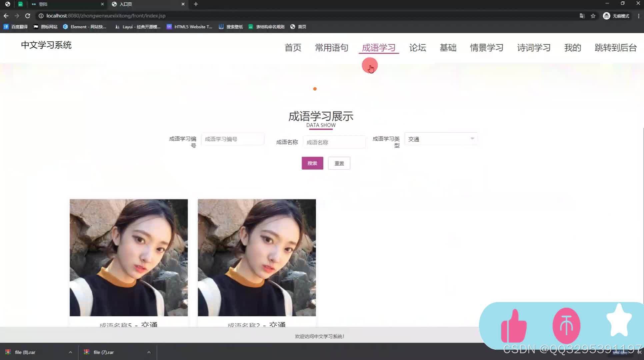Click the white star favorite icon
This screenshot has width=644, height=360.
coord(619,320)
